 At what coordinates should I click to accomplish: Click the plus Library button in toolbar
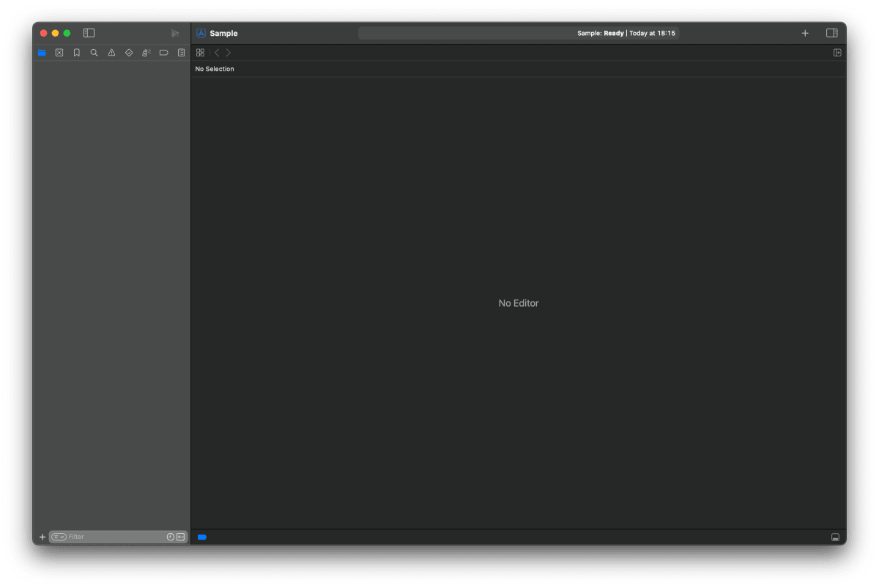[x=805, y=33]
